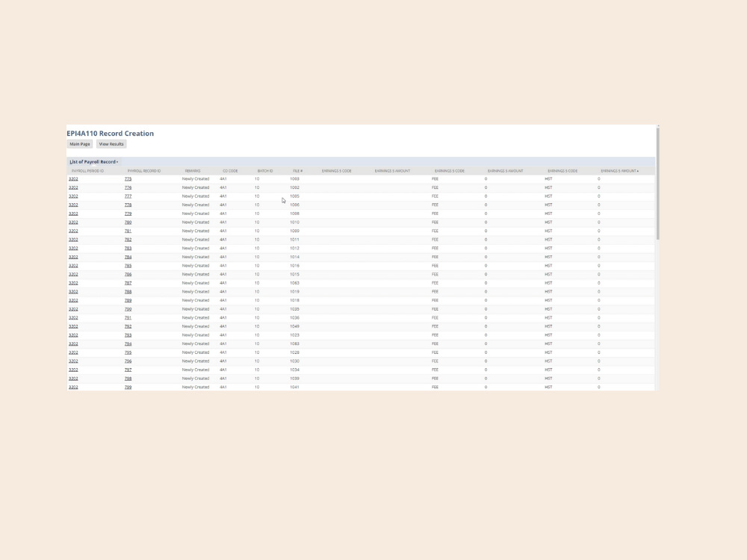Open payroll record 782 link
Screen dimensions: 747x560
(x=128, y=240)
